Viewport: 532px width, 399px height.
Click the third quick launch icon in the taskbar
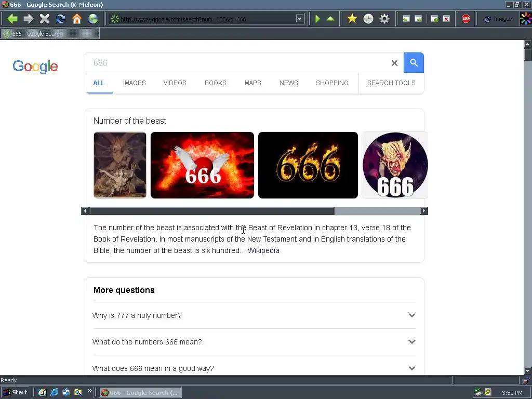coord(66,392)
